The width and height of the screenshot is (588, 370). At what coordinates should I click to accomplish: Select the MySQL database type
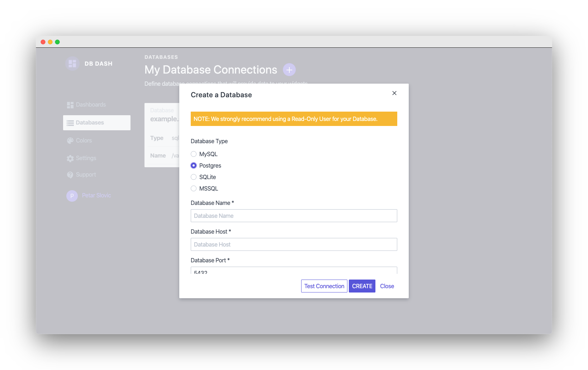[x=194, y=154]
